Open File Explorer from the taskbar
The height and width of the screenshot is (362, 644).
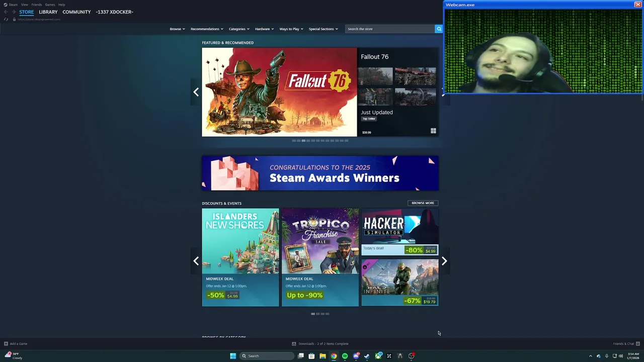click(323, 356)
